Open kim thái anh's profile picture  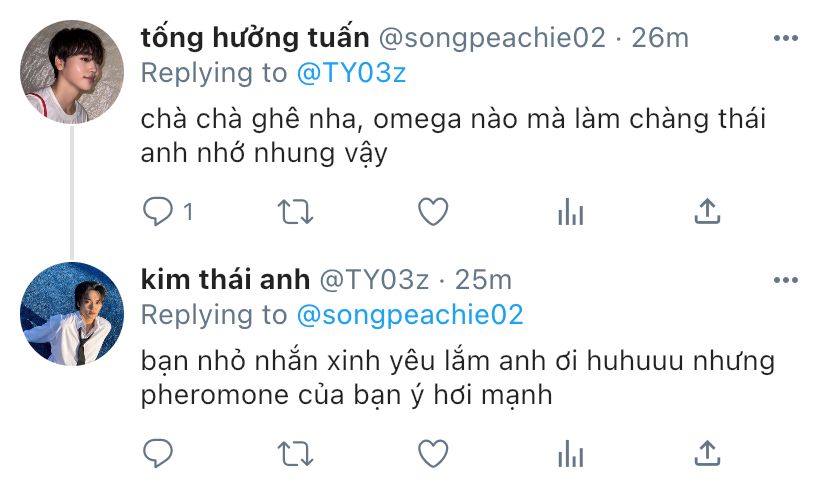(x=71, y=313)
